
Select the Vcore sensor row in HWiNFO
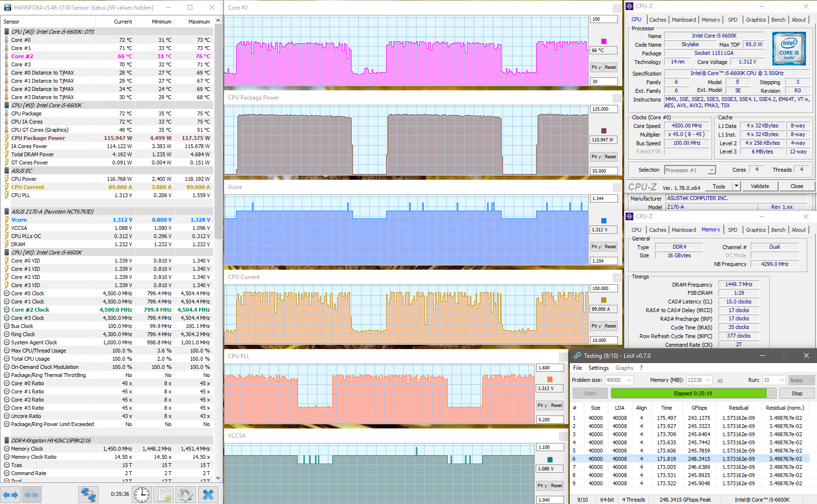107,220
